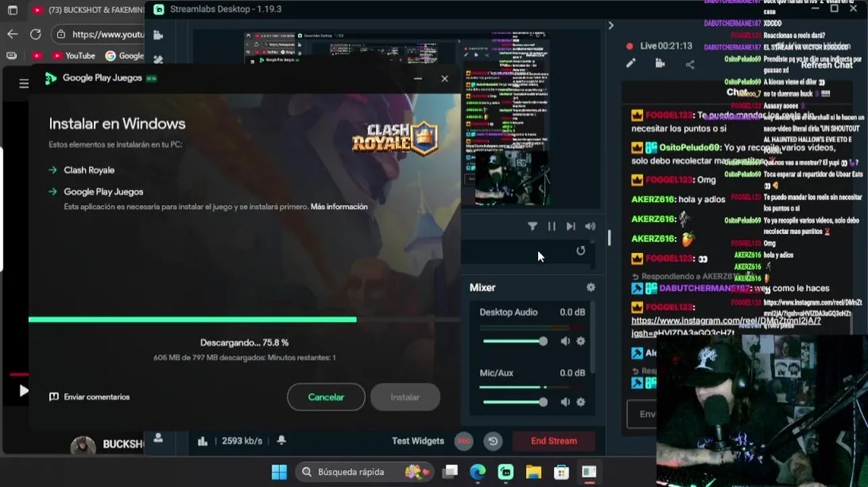This screenshot has width=868, height=487.
Task: Open Microsoft Edge from the taskbar
Action: [478, 471]
